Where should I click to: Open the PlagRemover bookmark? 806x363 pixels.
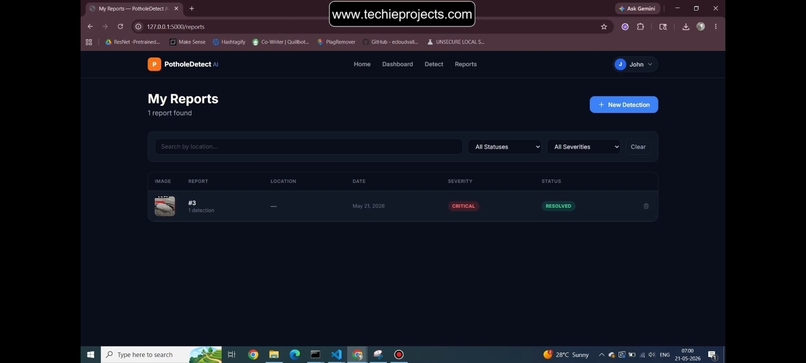[x=336, y=42]
